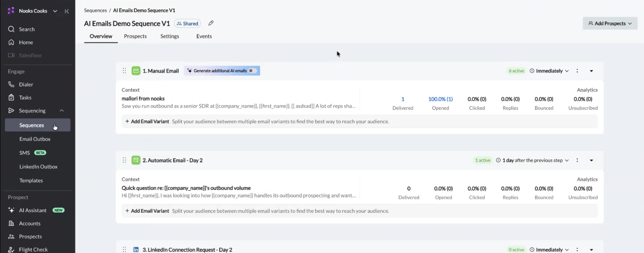Switch to the Prospects tab
644x253 pixels.
click(x=135, y=36)
